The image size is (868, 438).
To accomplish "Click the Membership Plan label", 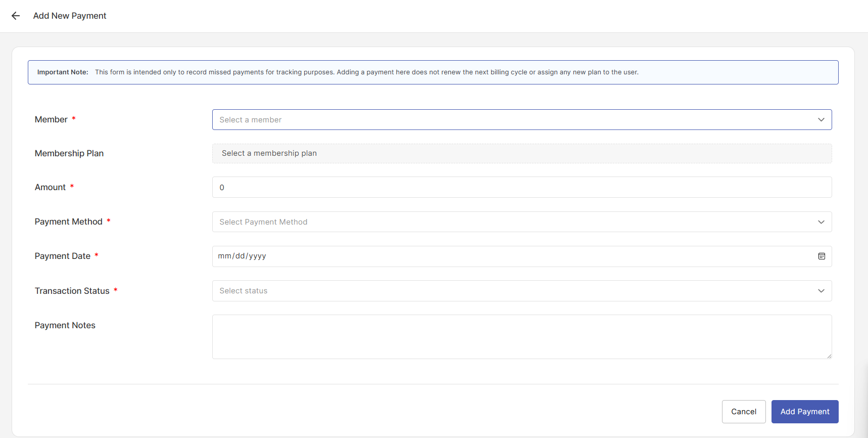I will coord(69,153).
